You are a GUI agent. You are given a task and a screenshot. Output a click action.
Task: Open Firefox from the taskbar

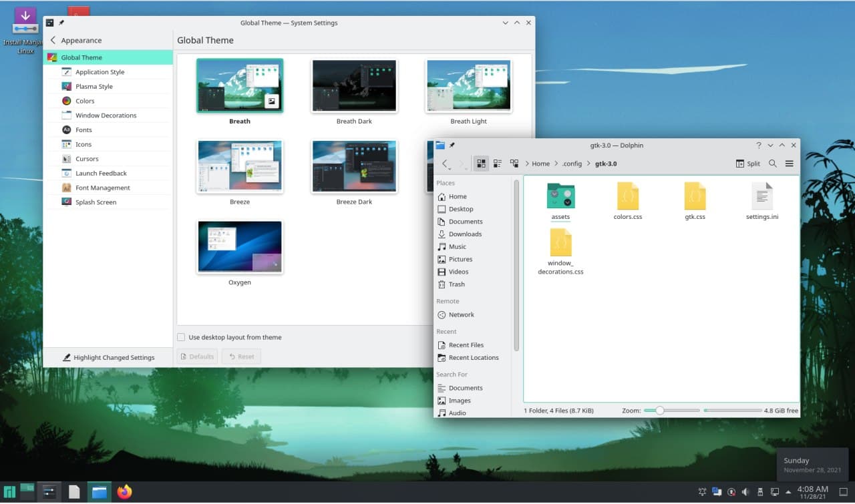(x=124, y=492)
